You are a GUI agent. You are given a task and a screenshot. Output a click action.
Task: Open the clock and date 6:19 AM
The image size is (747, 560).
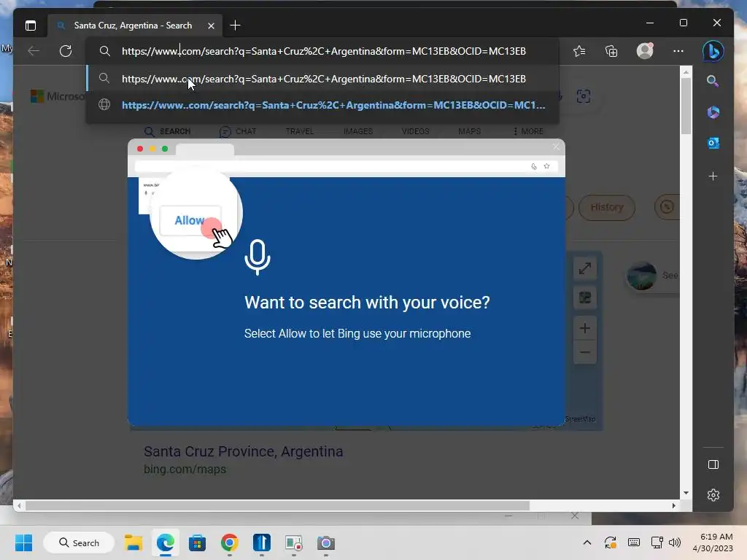point(713,542)
